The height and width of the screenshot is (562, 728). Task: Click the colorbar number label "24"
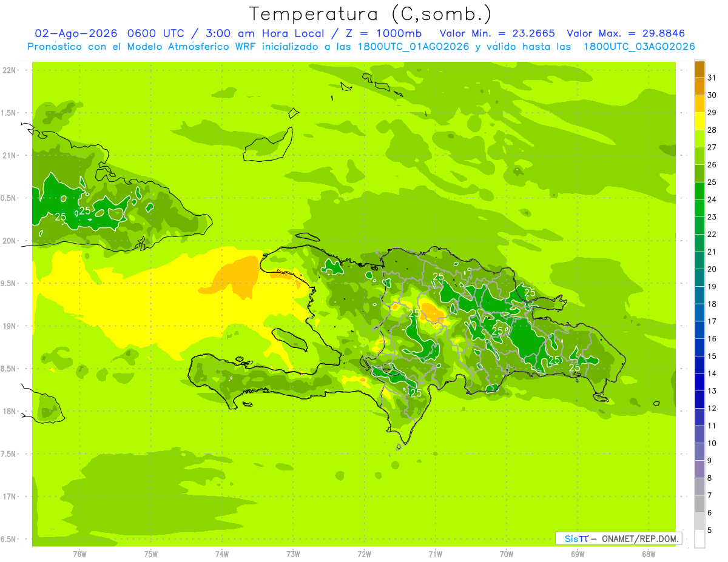(x=713, y=199)
